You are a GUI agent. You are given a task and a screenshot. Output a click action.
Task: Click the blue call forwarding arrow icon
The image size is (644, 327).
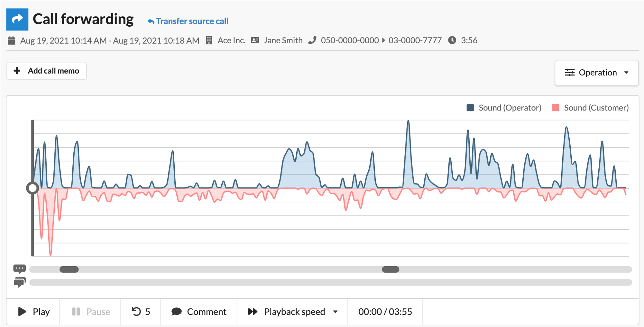point(17,19)
